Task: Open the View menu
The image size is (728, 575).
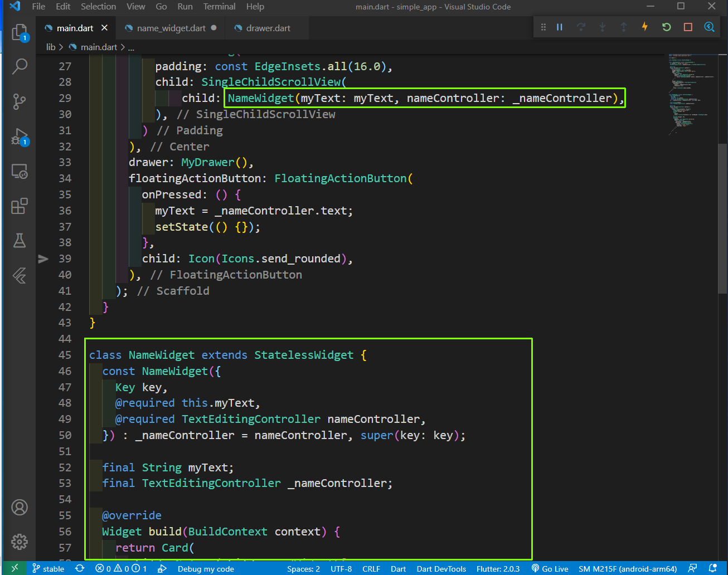Action: pos(135,7)
